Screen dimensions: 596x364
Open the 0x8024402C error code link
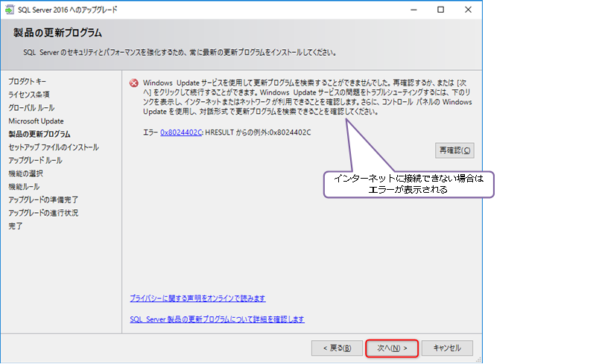click(181, 132)
